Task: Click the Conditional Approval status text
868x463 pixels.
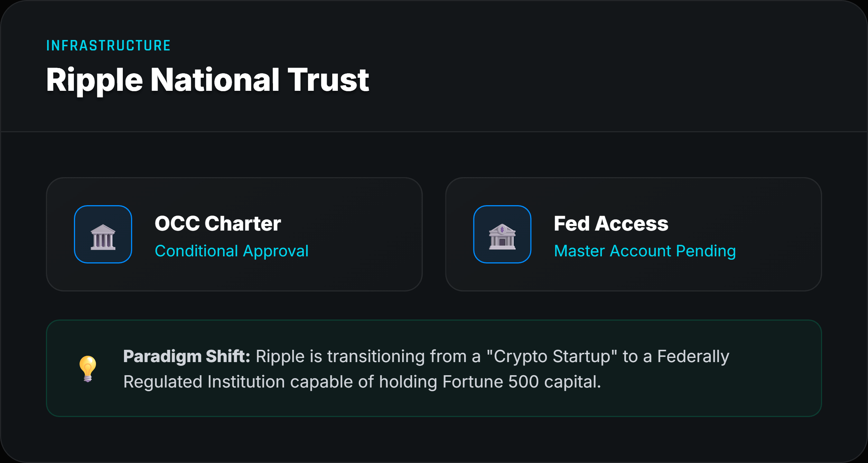Action: coord(231,251)
